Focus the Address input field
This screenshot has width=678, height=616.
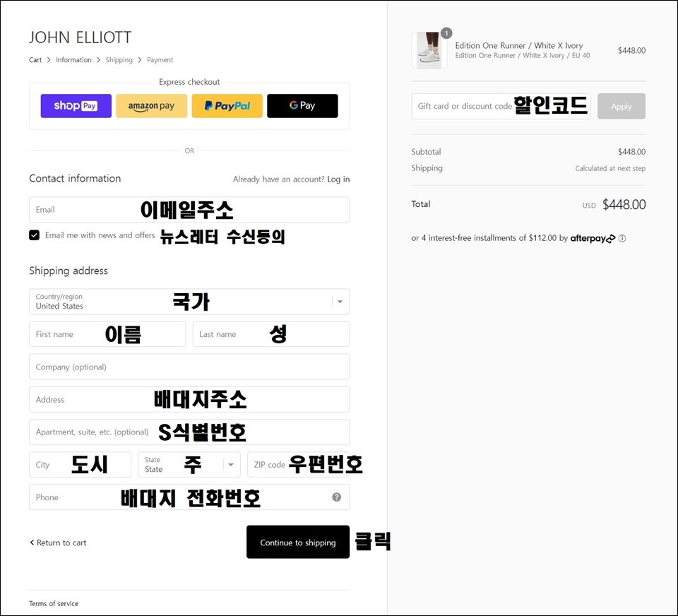click(189, 399)
